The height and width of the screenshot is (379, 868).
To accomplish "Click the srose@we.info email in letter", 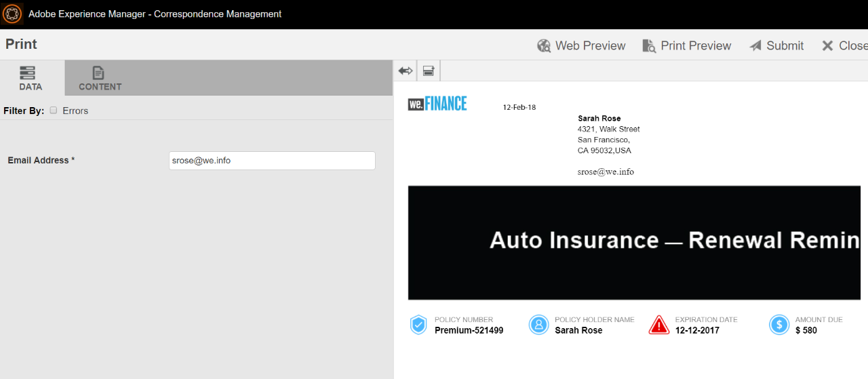I will pos(606,172).
